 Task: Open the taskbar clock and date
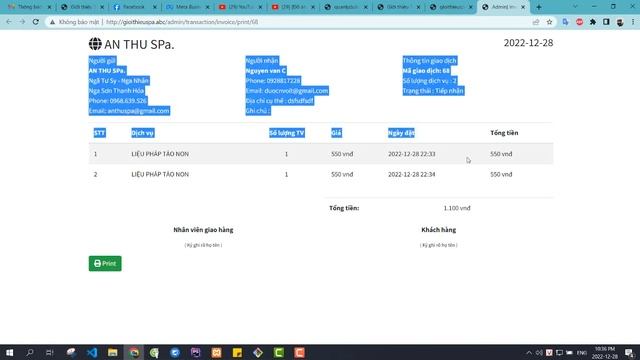tap(604, 352)
